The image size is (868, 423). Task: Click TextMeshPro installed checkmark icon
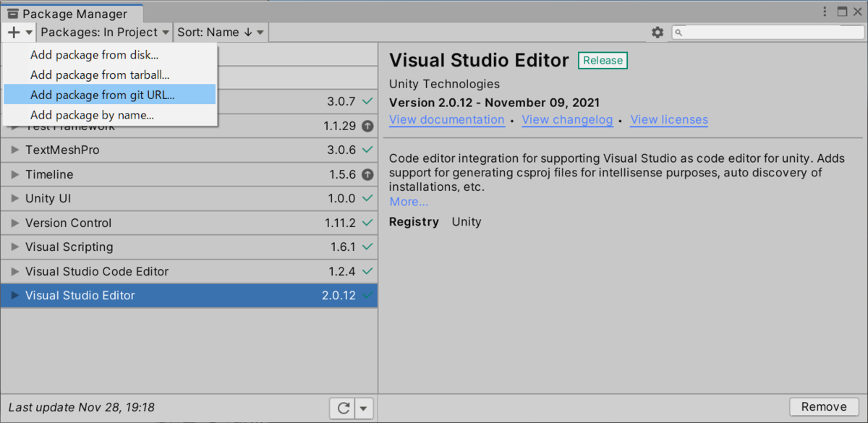pyautogui.click(x=367, y=150)
